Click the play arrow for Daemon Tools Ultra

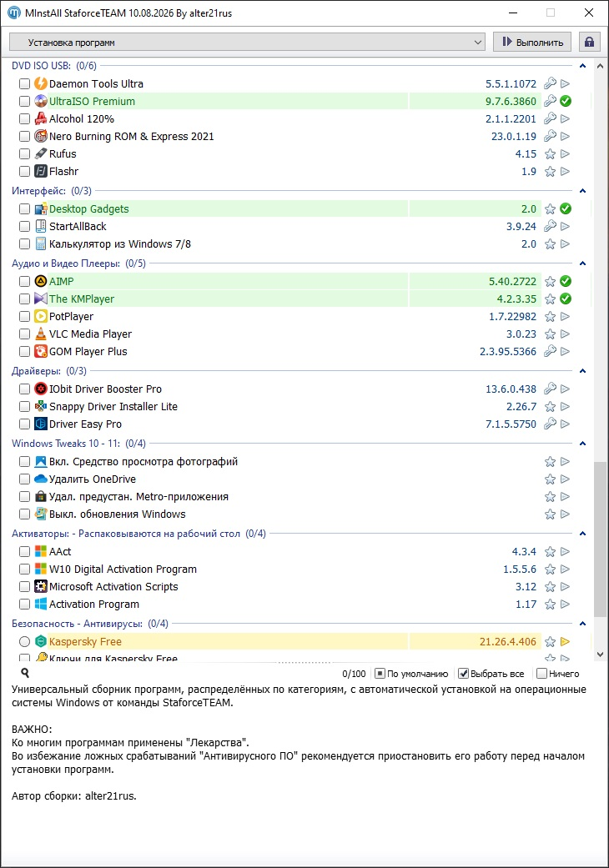tap(566, 83)
